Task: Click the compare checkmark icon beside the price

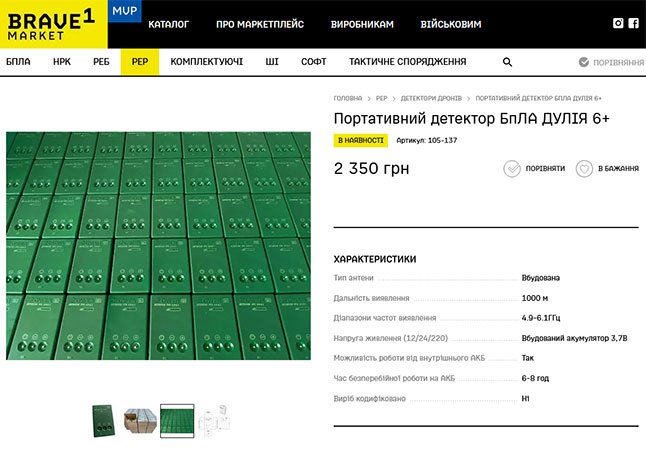Action: 512,169
